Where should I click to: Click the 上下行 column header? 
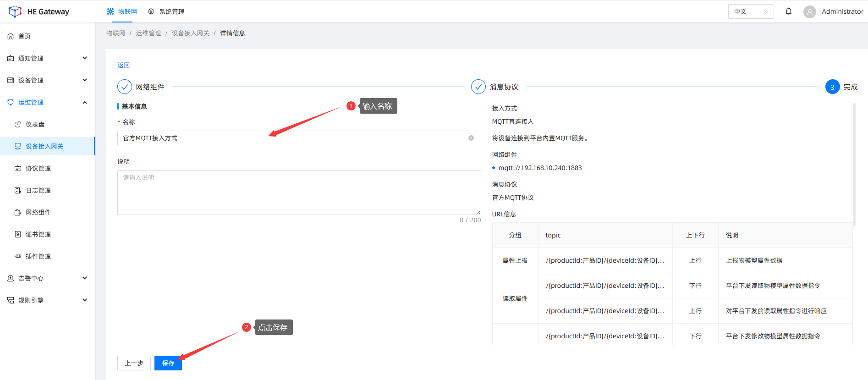pos(695,235)
